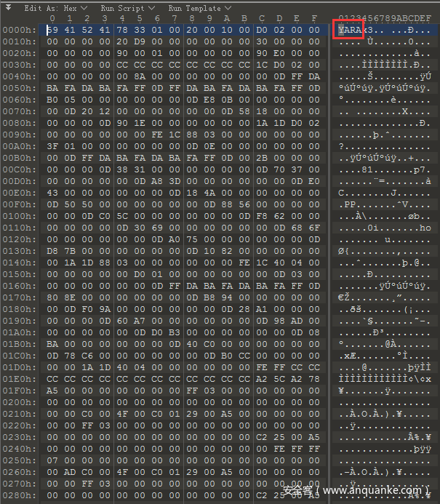Click byte 07 in row 0250h
The width and height of the screenshot is (440, 504).
(x=52, y=460)
